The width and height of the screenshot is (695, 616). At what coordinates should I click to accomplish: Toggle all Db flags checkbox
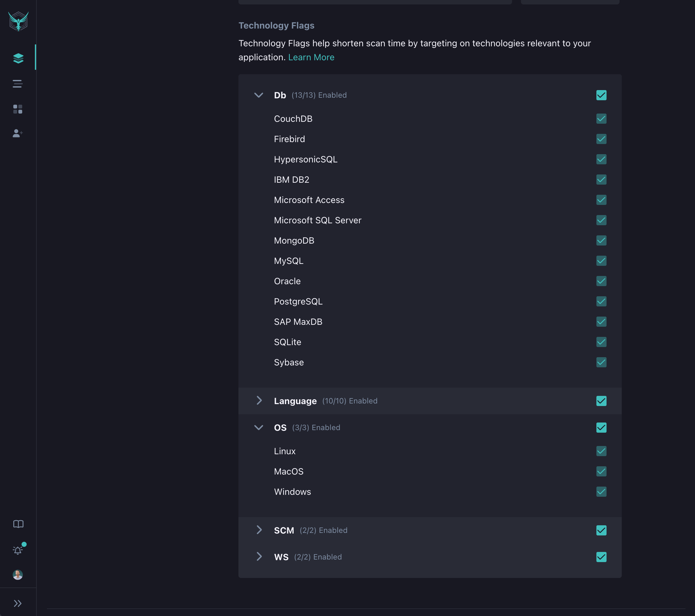pos(601,95)
